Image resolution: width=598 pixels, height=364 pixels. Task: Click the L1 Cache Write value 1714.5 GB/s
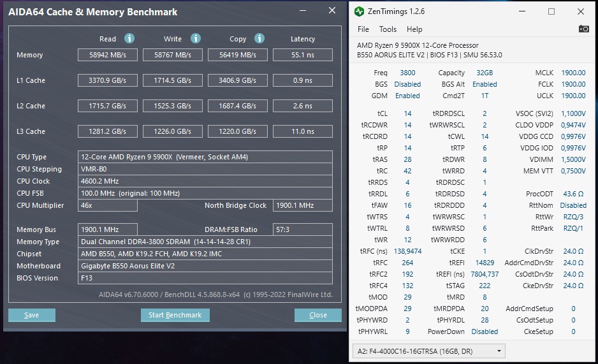click(x=173, y=80)
